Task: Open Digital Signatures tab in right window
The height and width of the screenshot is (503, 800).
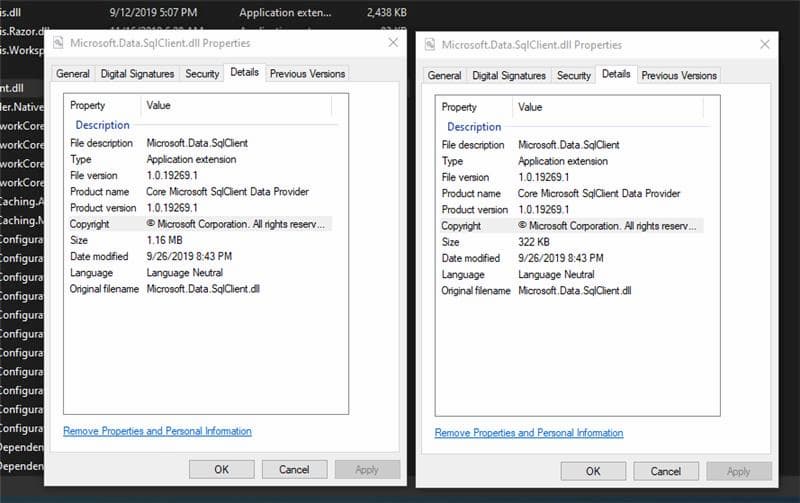Action: [x=509, y=76]
